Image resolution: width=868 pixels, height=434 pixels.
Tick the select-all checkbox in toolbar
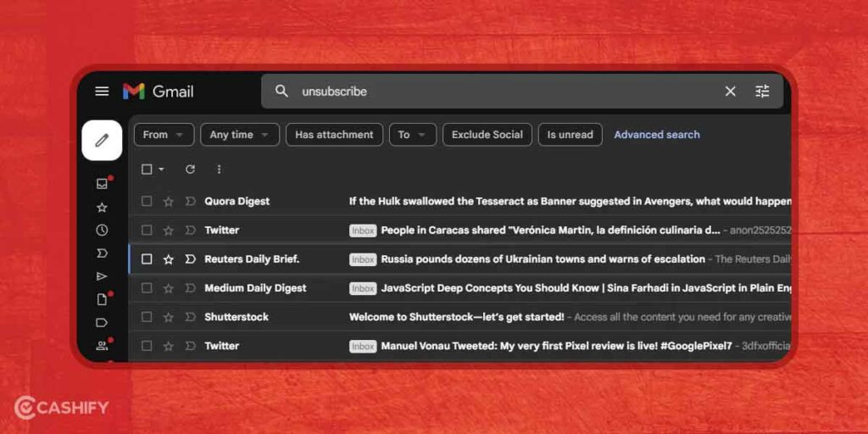147,170
